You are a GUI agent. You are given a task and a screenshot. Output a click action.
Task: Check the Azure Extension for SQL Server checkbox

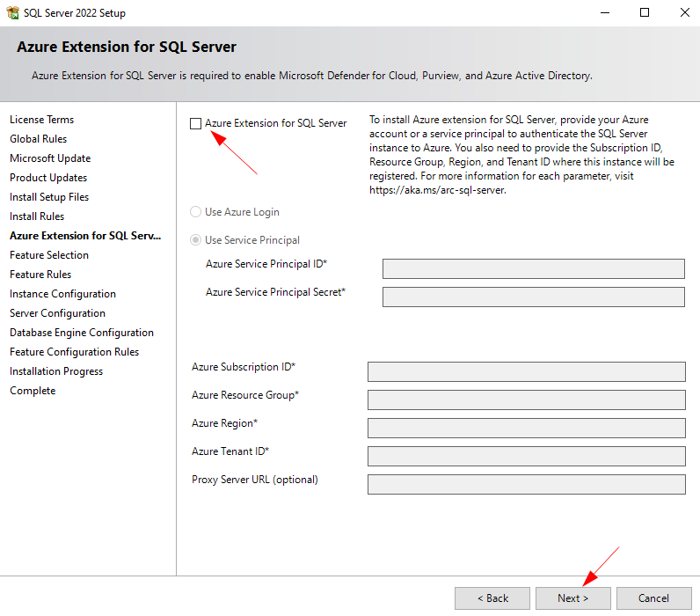195,123
